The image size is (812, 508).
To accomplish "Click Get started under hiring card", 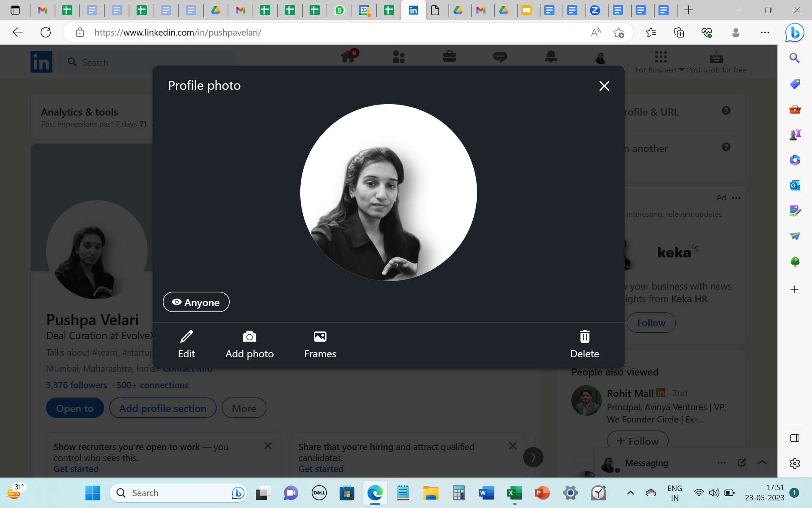I will click(x=321, y=469).
